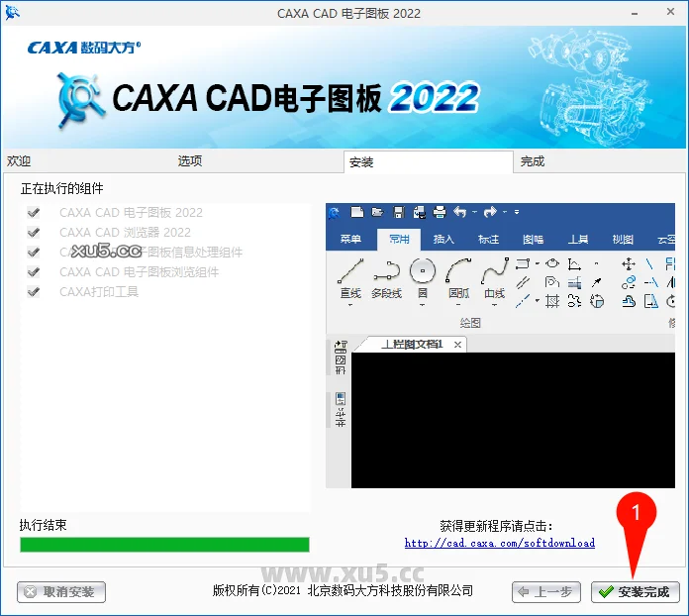689x616 pixels.
Task: Close the 工程图文档1 document tab
Action: 458,345
